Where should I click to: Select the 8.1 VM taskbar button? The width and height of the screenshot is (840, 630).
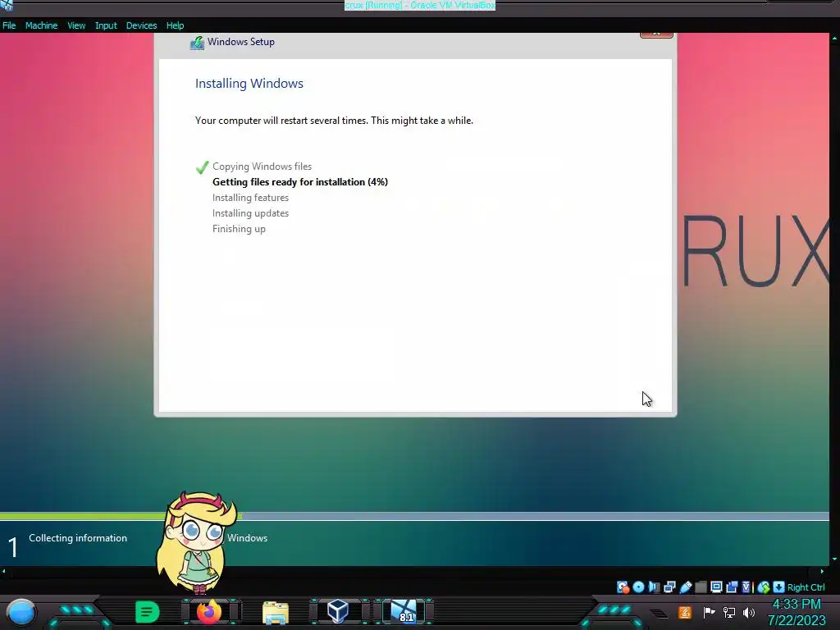[404, 611]
